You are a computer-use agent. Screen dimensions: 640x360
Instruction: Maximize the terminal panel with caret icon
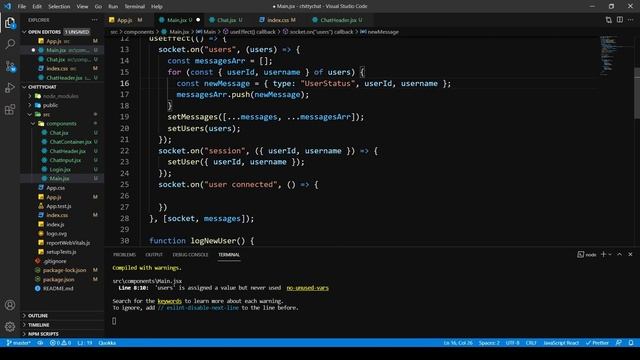[x=620, y=254]
